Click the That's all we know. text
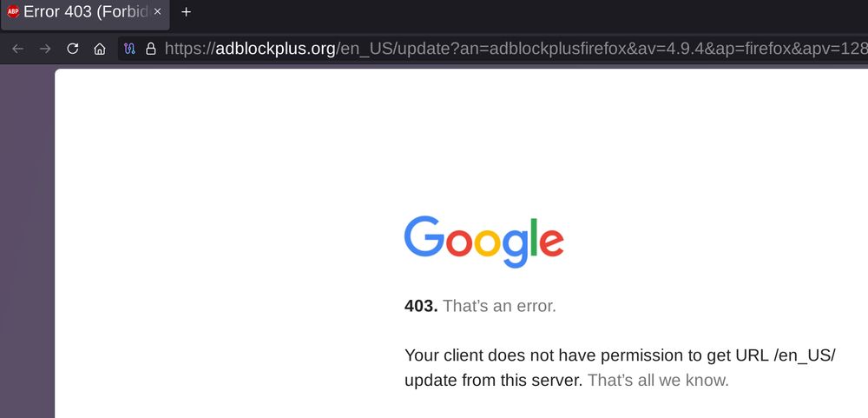The image size is (868, 418). [658, 381]
